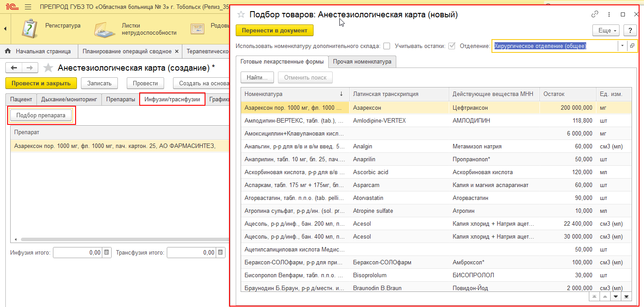Open the selected Отделение value form
The image size is (644, 307).
coord(632,46)
